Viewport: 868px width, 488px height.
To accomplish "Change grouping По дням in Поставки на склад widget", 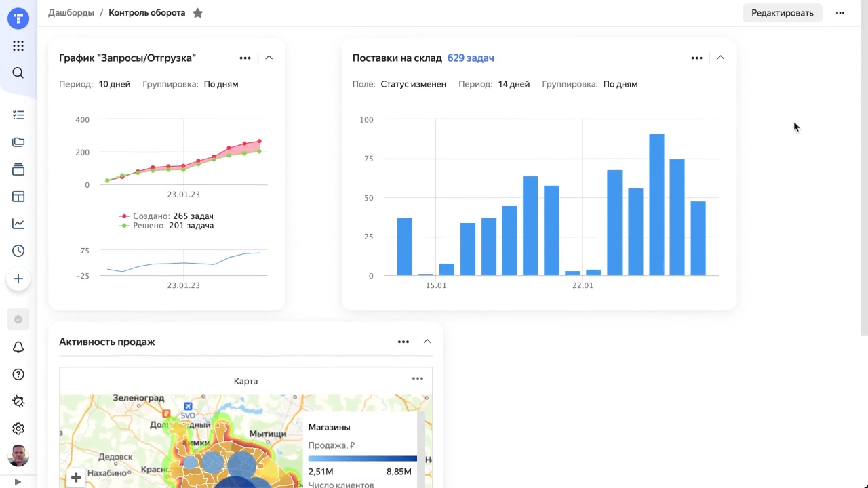I will (x=620, y=84).
